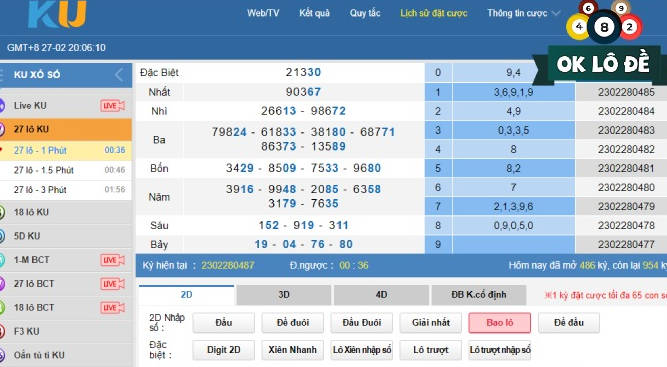Click the LIVE badge beside 27 lô BCT
This screenshot has width=667, height=367.
[112, 284]
